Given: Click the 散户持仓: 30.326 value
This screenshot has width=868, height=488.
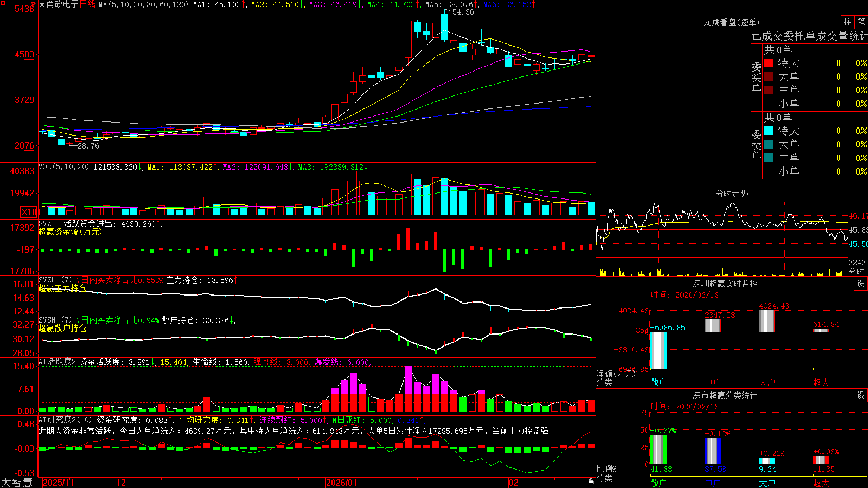Looking at the screenshot, I should [x=198, y=320].
